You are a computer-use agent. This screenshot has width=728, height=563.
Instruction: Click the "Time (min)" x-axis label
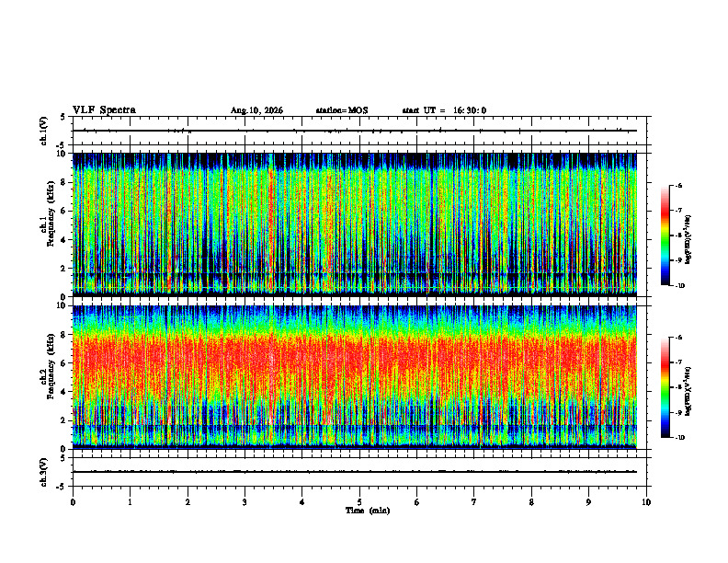pyautogui.click(x=368, y=511)
